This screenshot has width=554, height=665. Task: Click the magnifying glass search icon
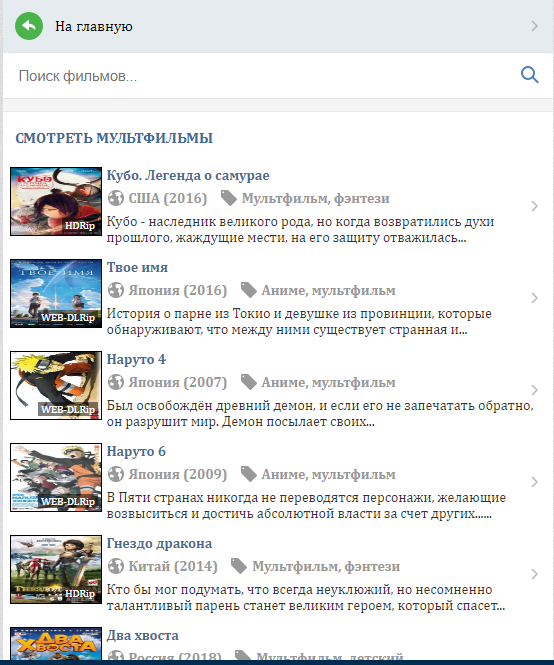[529, 75]
